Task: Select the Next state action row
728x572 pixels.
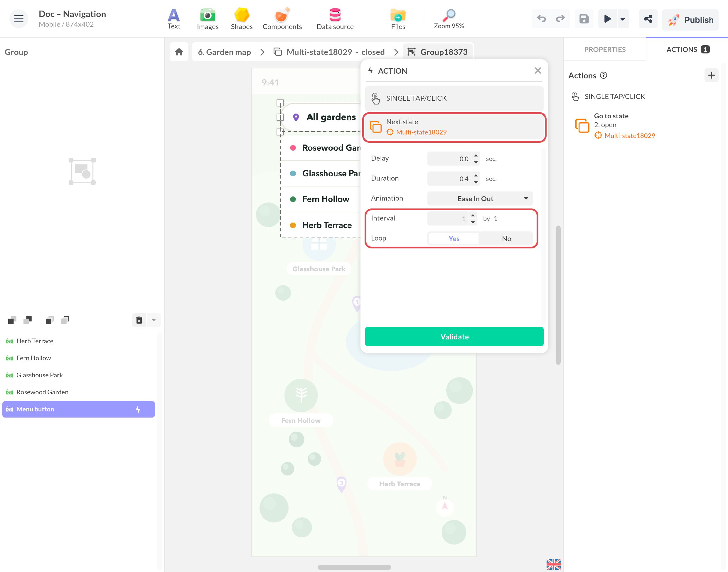Action: pyautogui.click(x=454, y=127)
